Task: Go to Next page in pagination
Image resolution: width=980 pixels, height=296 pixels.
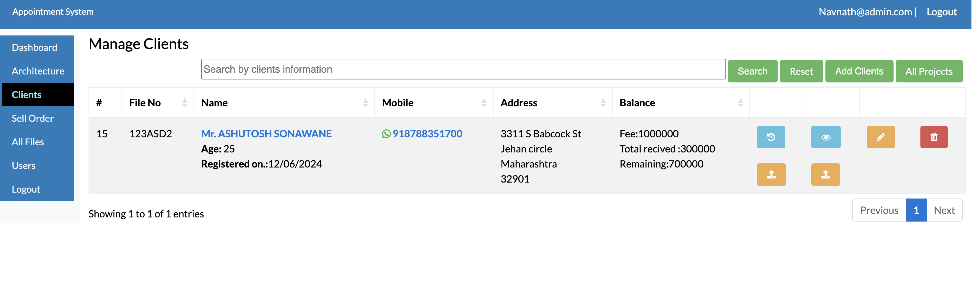Action: [944, 210]
